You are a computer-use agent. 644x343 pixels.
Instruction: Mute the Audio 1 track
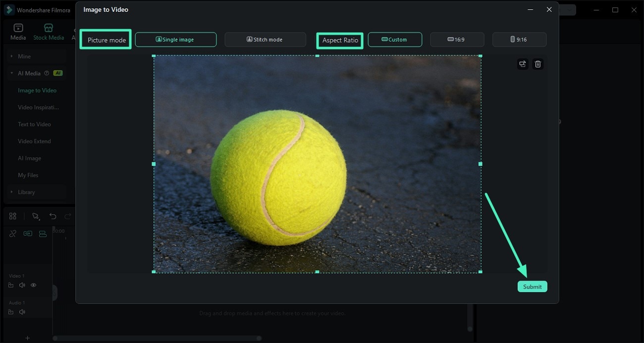point(22,312)
